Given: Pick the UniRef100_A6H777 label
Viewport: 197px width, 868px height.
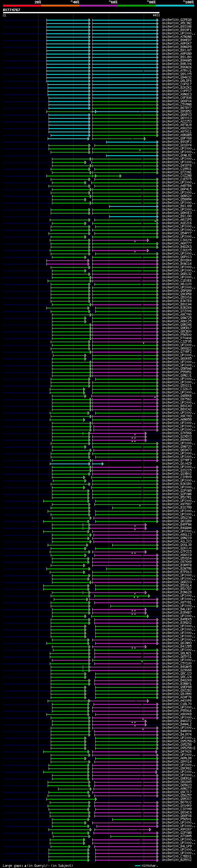Looking at the screenshot, I should click(177, 243).
